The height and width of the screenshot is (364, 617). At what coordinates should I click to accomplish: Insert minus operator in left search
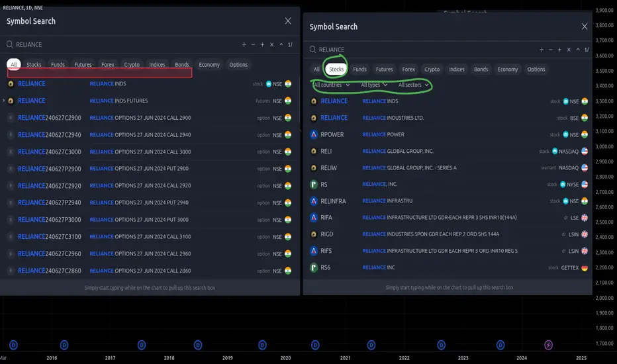[253, 44]
